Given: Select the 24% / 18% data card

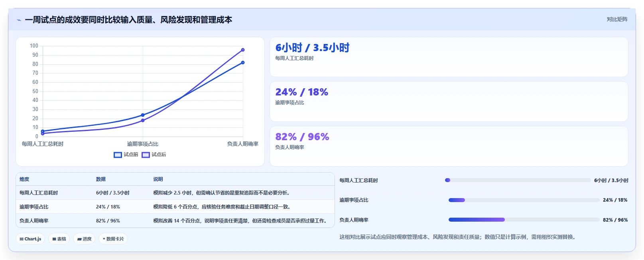Looking at the screenshot, I should coord(449,101).
